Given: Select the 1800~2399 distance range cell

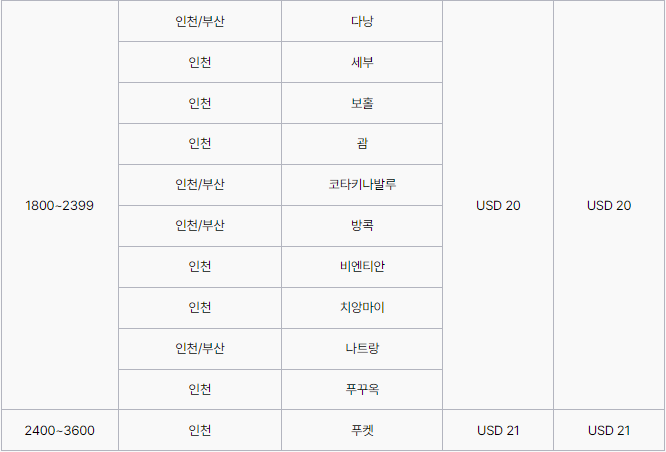Looking at the screenshot, I should pos(59,206).
